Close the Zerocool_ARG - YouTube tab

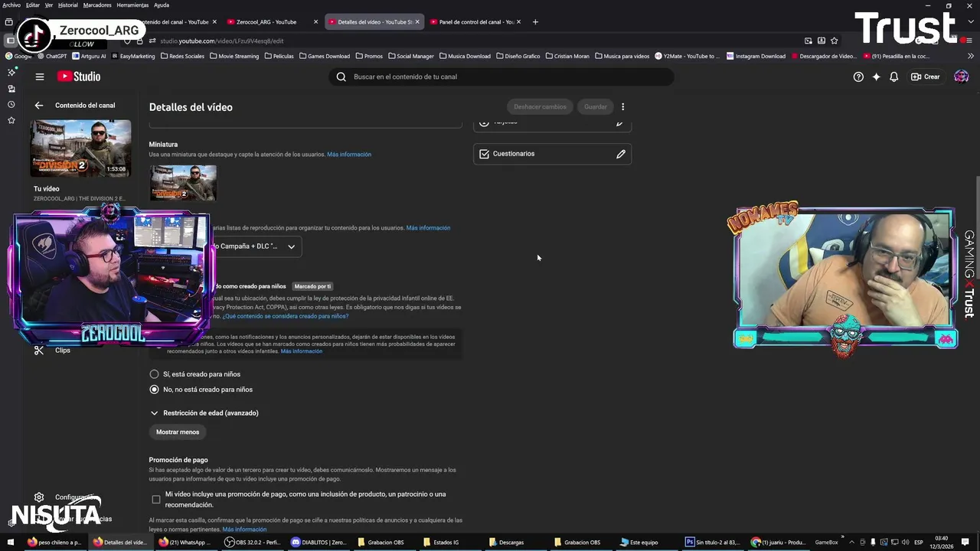(x=315, y=22)
